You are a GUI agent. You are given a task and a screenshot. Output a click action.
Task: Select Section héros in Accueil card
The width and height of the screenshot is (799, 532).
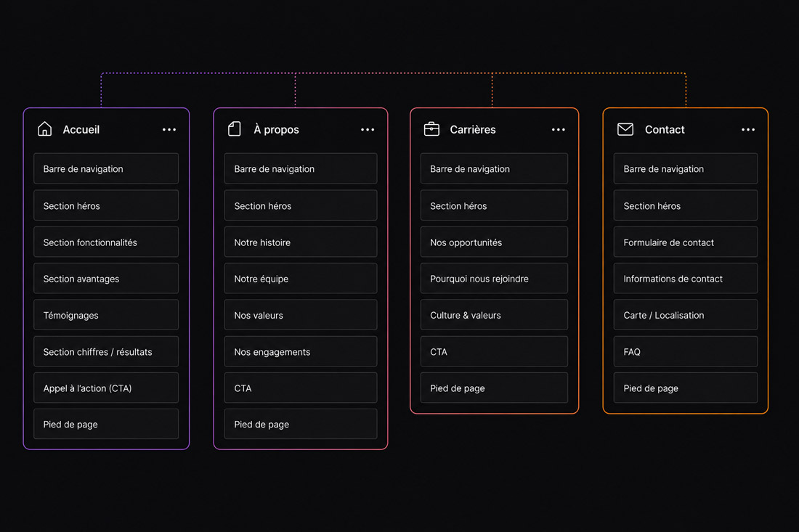click(x=106, y=205)
